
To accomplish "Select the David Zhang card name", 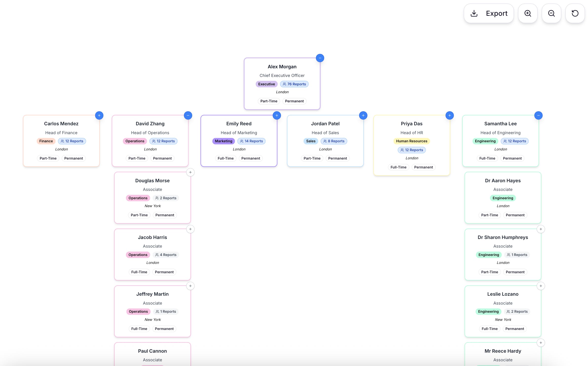I will point(150,124).
